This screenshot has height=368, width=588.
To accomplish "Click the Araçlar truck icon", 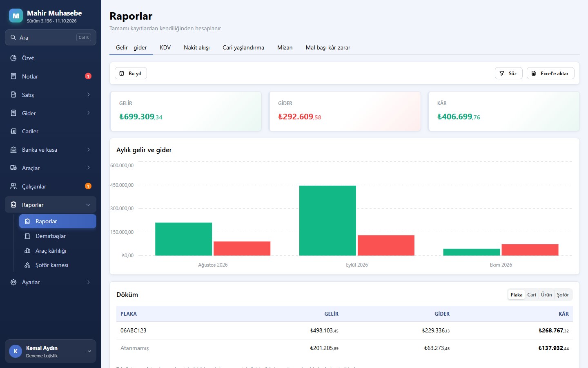I will click(13, 168).
